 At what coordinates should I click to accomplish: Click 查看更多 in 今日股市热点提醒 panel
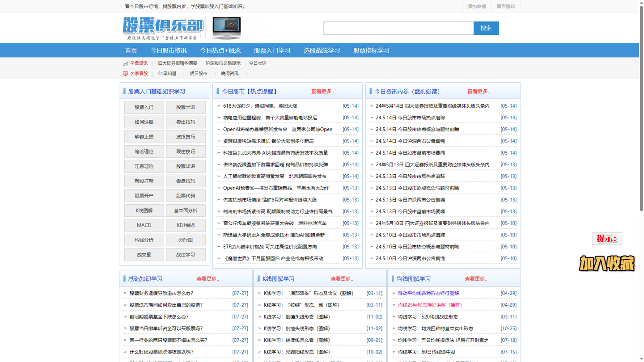[x=322, y=92]
